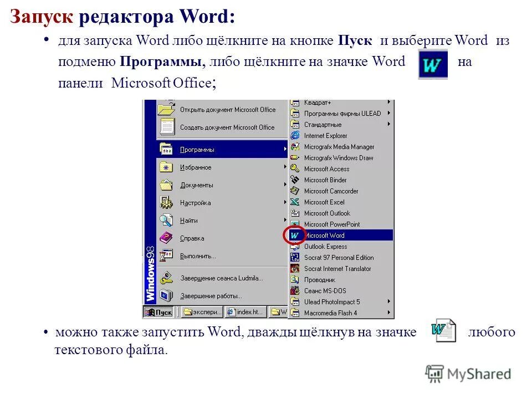Select Настройка text in the Start menu
532x399 pixels.
click(195, 203)
